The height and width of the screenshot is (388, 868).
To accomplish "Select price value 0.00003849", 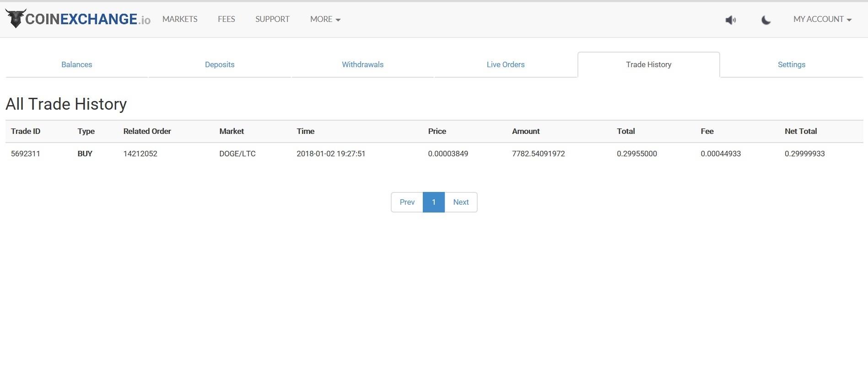I will pyautogui.click(x=448, y=154).
